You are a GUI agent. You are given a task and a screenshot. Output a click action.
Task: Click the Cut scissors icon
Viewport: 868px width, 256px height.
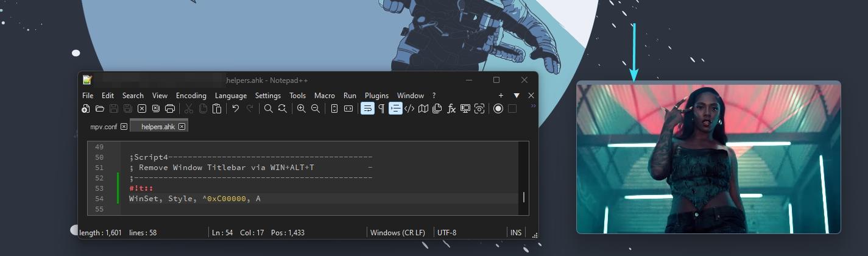coord(188,108)
